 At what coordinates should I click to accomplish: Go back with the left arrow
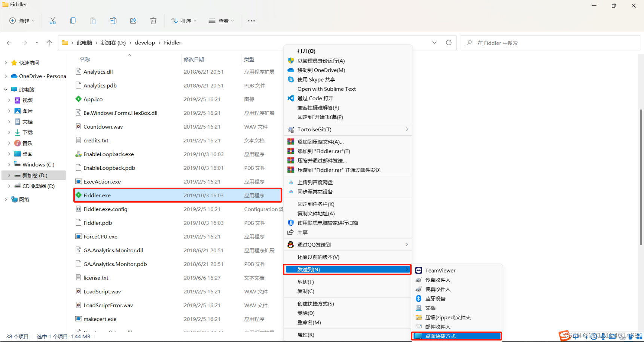9,43
